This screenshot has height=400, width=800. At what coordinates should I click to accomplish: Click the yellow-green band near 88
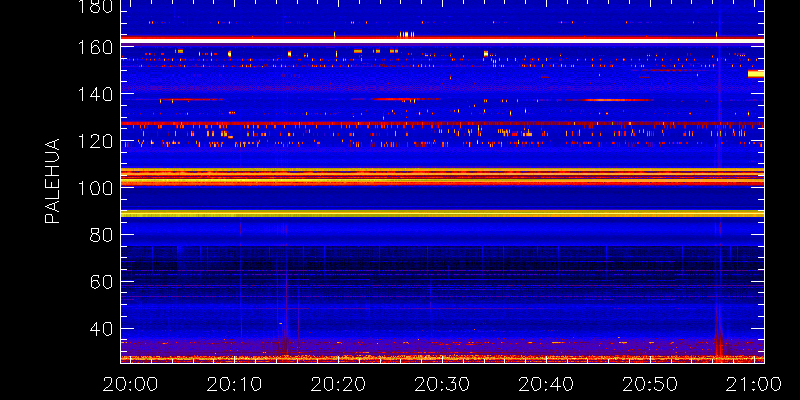click(x=442, y=214)
